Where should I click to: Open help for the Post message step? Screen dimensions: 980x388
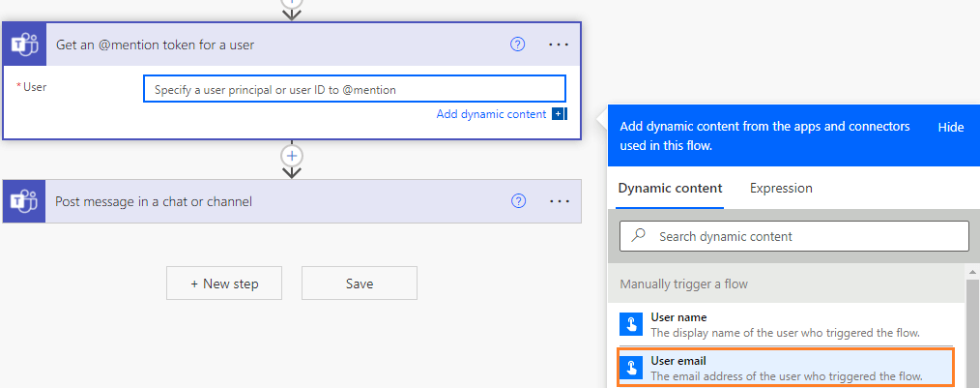pyautogui.click(x=518, y=201)
